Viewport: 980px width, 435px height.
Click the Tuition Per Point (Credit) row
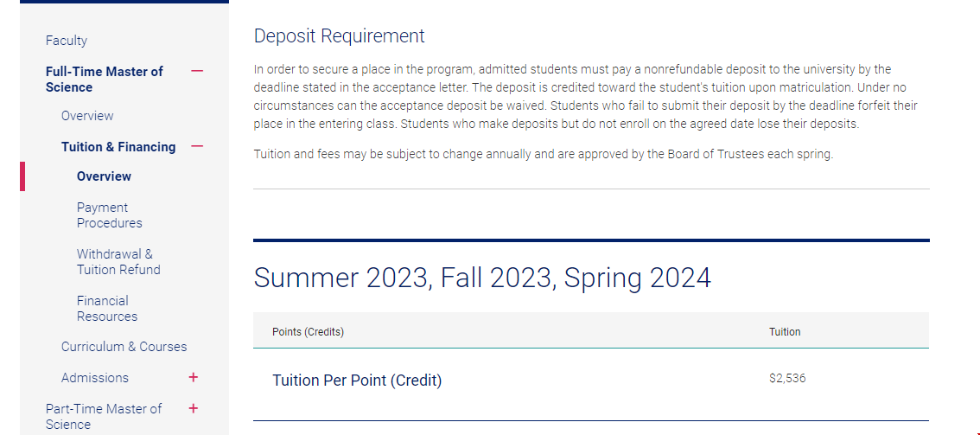pos(357,381)
